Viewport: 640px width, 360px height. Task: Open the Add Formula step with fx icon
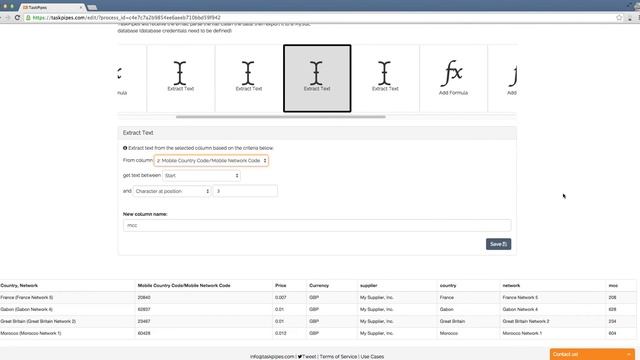453,78
